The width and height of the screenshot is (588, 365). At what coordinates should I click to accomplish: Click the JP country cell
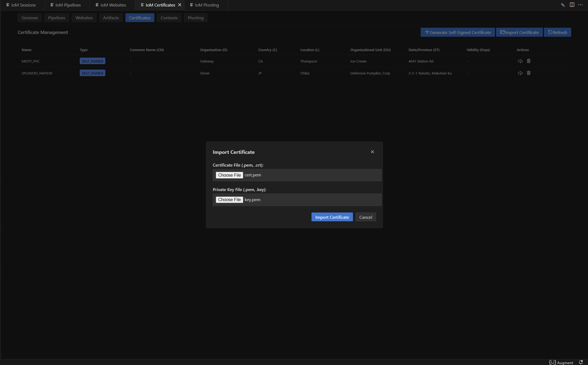[x=260, y=73]
